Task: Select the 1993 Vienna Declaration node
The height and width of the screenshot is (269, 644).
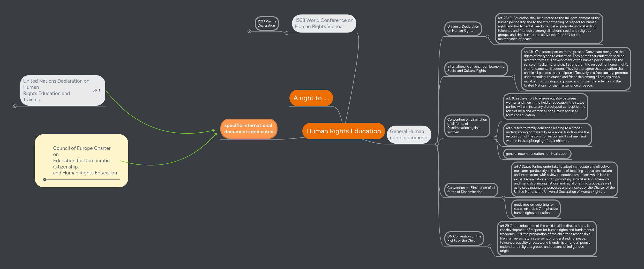Action: point(267,24)
